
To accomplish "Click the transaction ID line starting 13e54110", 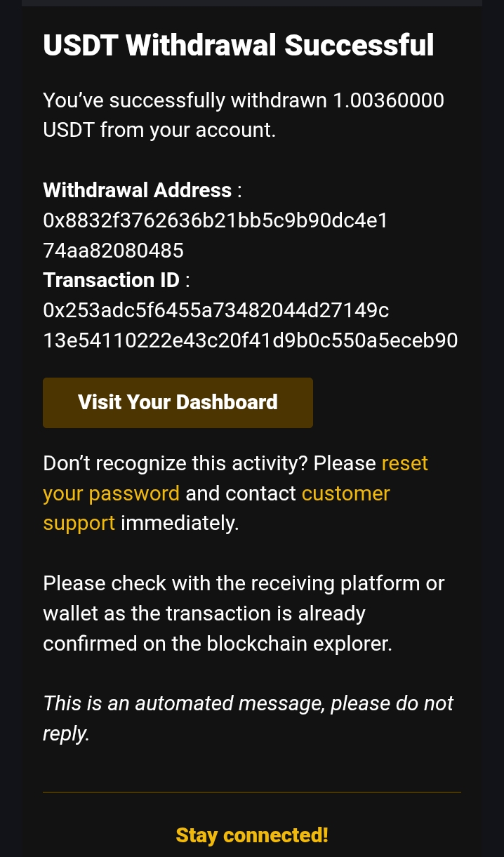I will [x=250, y=340].
